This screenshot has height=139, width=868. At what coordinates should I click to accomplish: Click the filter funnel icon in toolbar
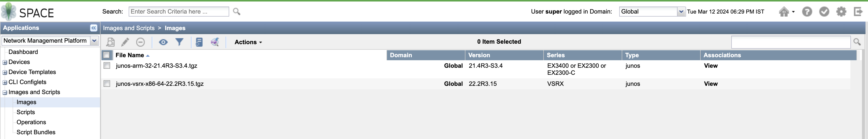click(179, 42)
